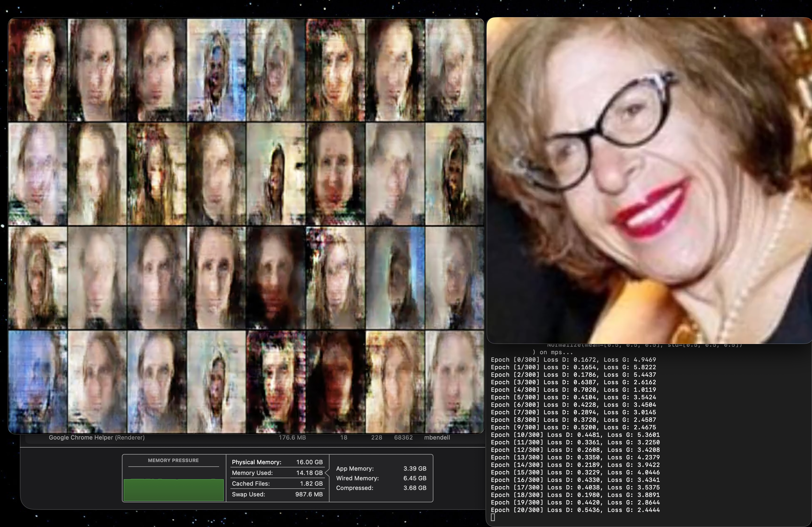812x527 pixels.
Task: Click the Compressed 3.68 GB value
Action: [x=415, y=488]
